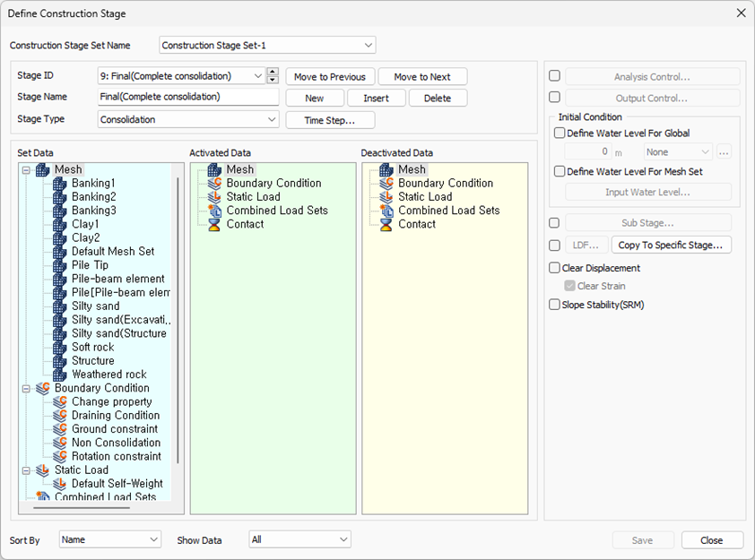Click Copy To Specific Stage button

(x=672, y=245)
